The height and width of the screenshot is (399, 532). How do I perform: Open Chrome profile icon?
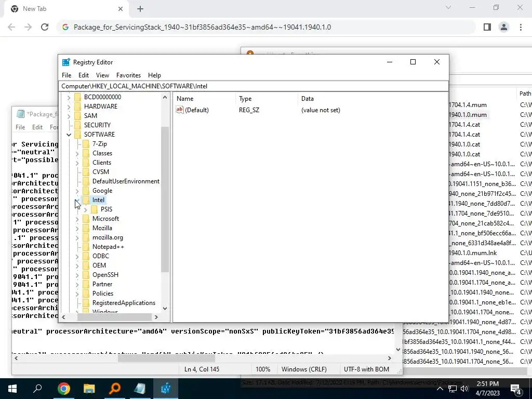[504, 27]
